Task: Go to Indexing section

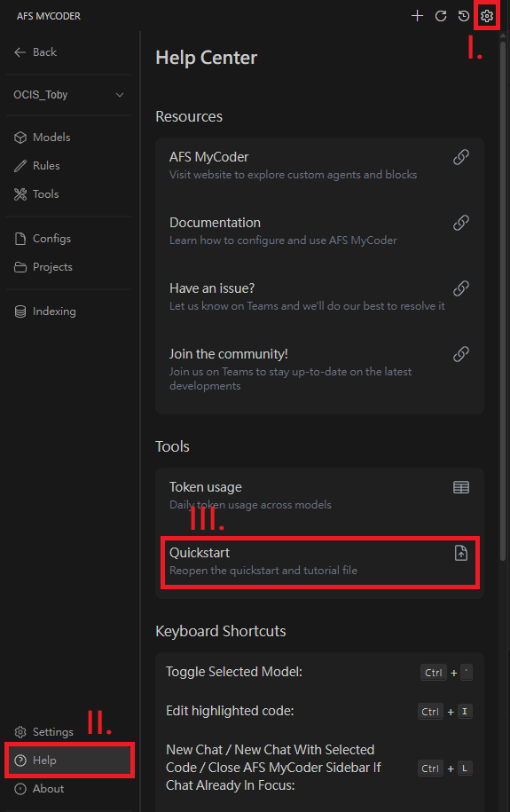Action: (69, 311)
